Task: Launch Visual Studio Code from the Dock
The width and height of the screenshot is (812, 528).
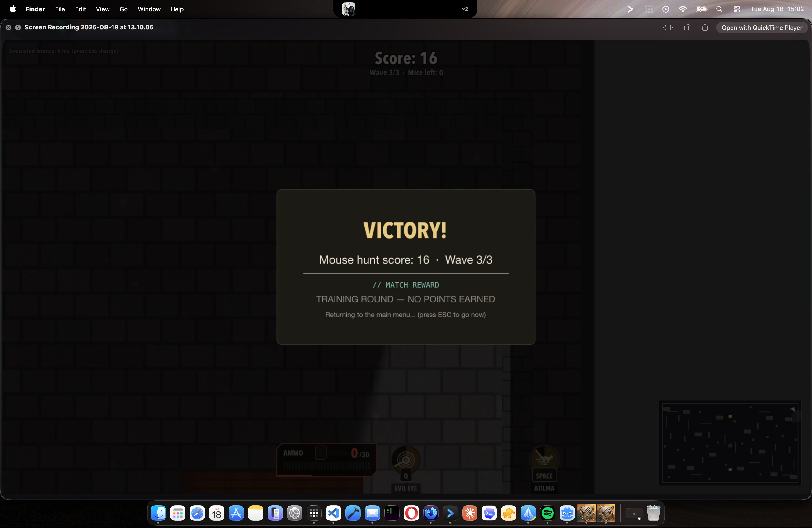Action: tap(333, 513)
